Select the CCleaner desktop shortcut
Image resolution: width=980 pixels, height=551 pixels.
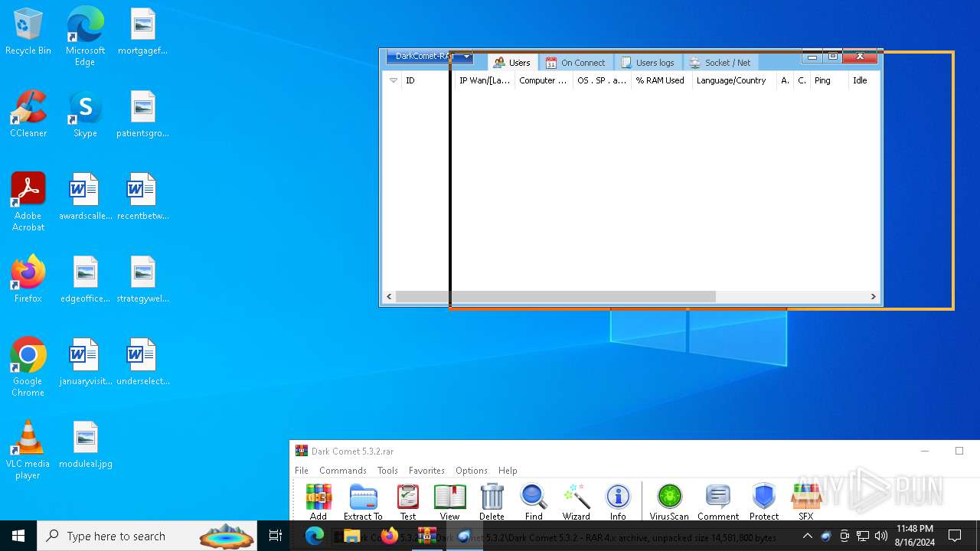pyautogui.click(x=28, y=114)
